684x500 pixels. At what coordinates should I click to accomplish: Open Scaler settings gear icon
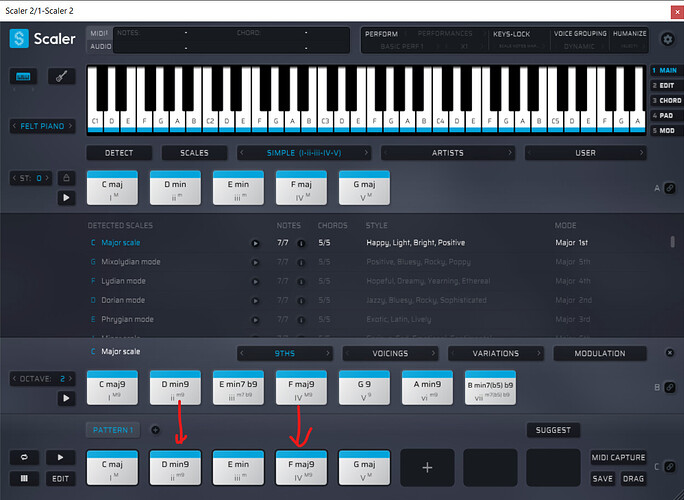tap(667, 39)
